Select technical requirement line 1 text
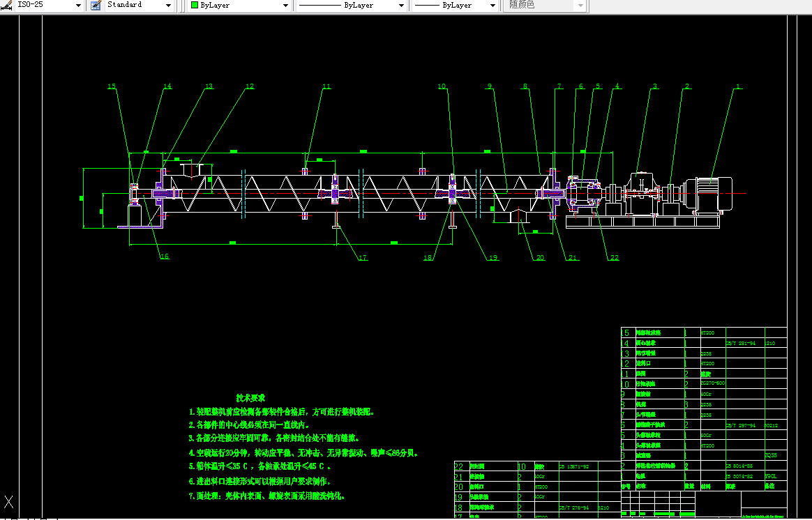Viewport: 812px width, 520px height. [281, 412]
